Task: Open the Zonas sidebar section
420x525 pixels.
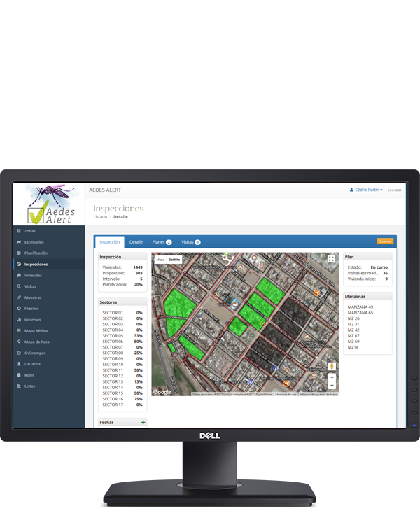Action: coord(29,231)
